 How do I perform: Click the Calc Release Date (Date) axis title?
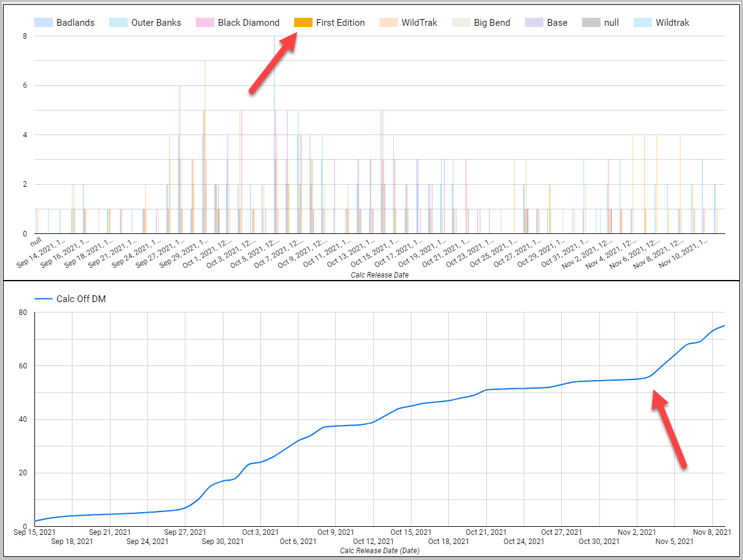380,551
